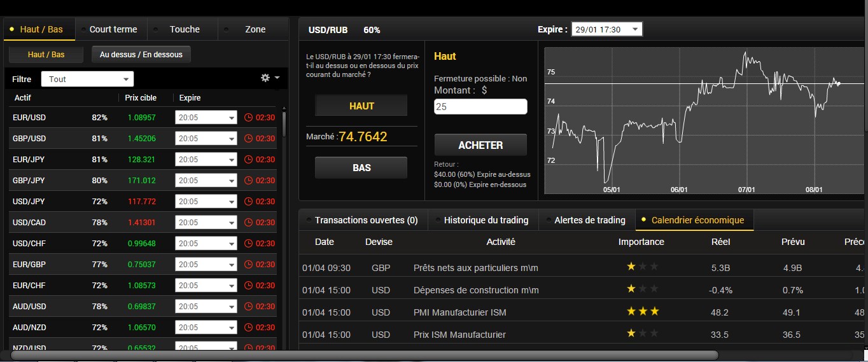
Task: Click PMI Manufacturier ISM activity text
Action: (x=460, y=312)
